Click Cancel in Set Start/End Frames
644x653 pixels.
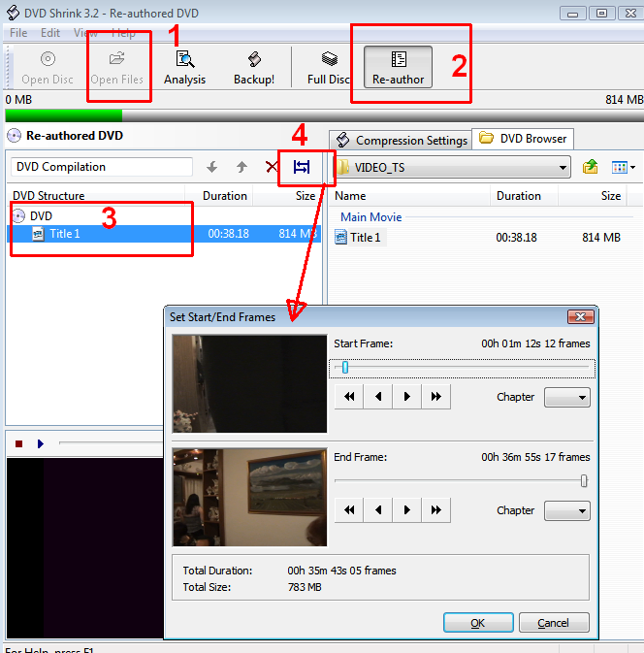[554, 623]
